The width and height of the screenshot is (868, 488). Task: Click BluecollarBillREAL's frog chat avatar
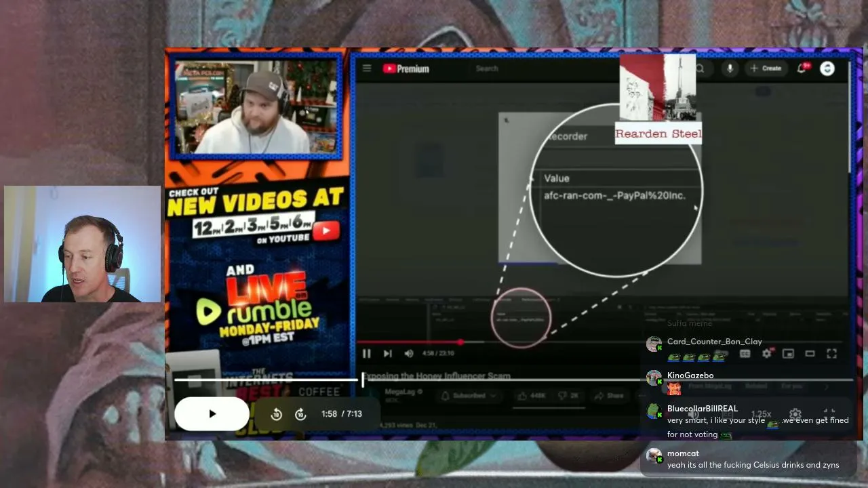[x=654, y=411]
